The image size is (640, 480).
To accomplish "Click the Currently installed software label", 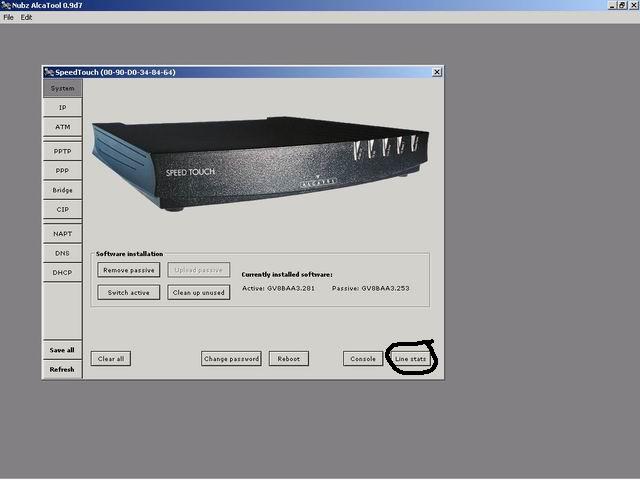I will [287, 274].
